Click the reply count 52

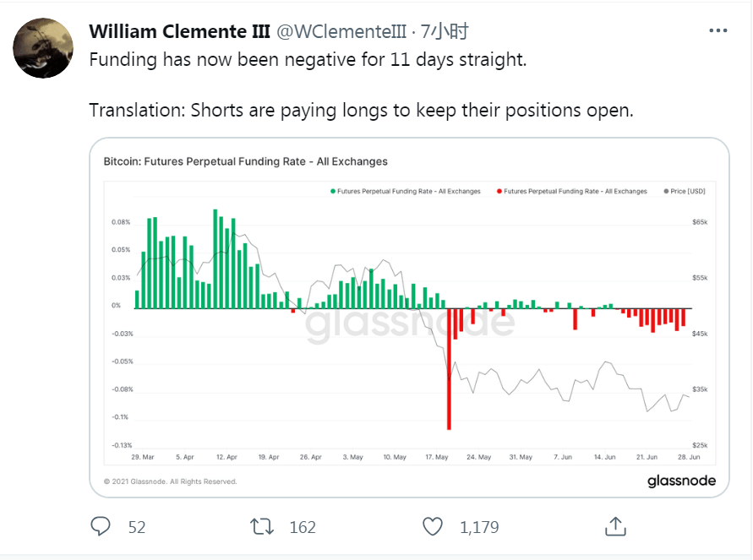click(137, 527)
